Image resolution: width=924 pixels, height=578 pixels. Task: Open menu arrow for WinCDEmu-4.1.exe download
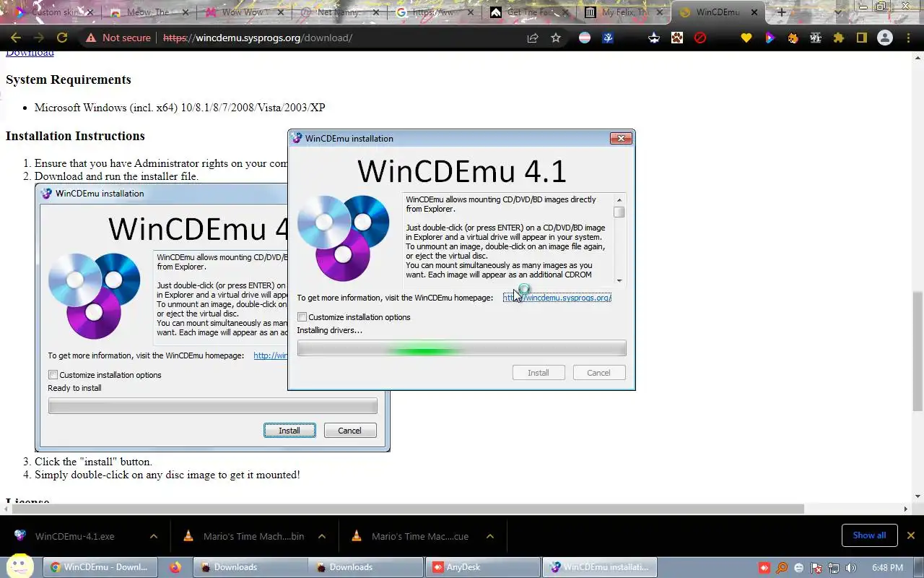[154, 536]
